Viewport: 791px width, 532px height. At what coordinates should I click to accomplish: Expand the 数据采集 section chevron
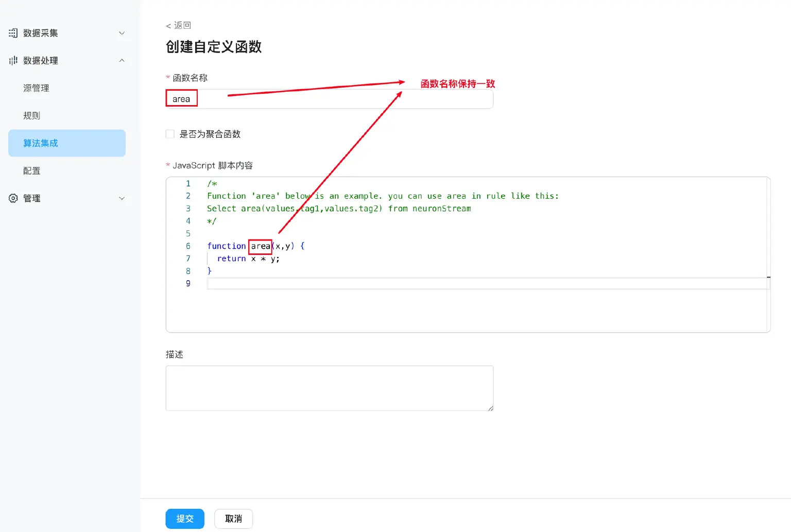tap(122, 33)
